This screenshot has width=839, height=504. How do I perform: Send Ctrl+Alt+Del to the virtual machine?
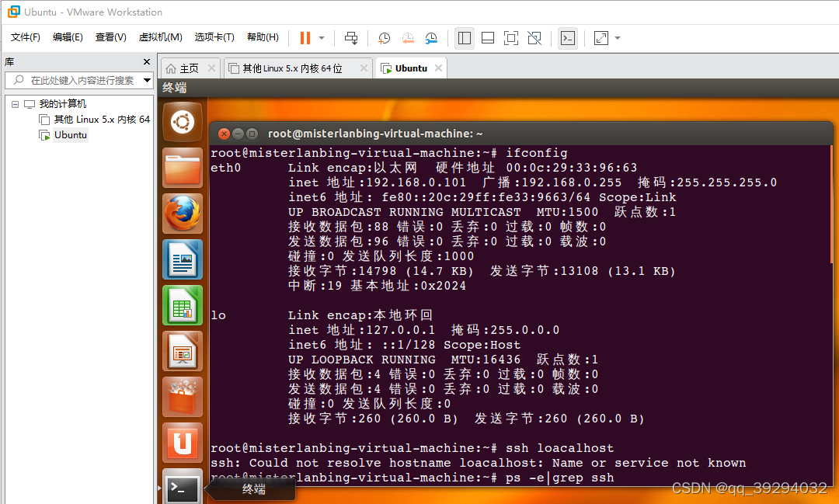click(x=351, y=38)
